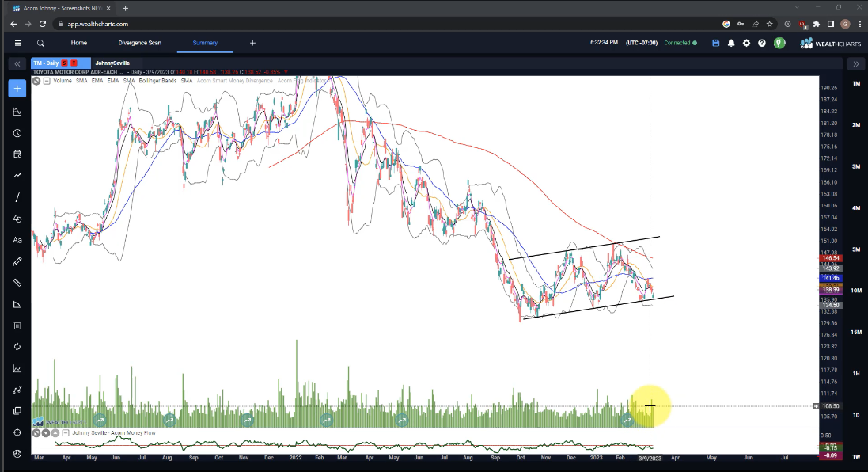Image resolution: width=868 pixels, height=472 pixels.
Task: Switch to the Divergence Scan tab
Action: [139, 43]
